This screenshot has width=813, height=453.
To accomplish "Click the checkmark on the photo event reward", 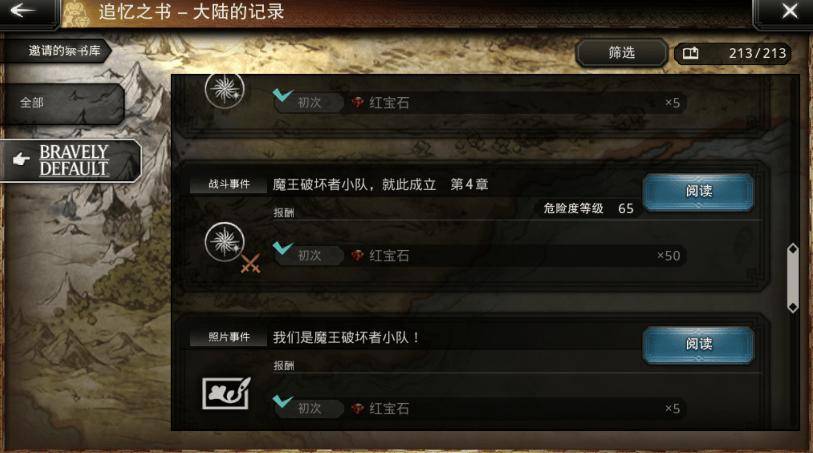I will pos(283,401).
